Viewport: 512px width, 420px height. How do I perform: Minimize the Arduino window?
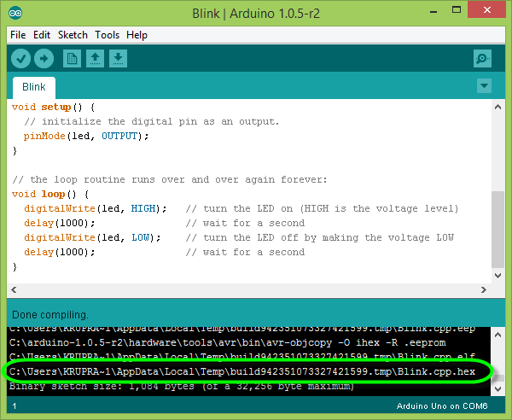[x=433, y=10]
